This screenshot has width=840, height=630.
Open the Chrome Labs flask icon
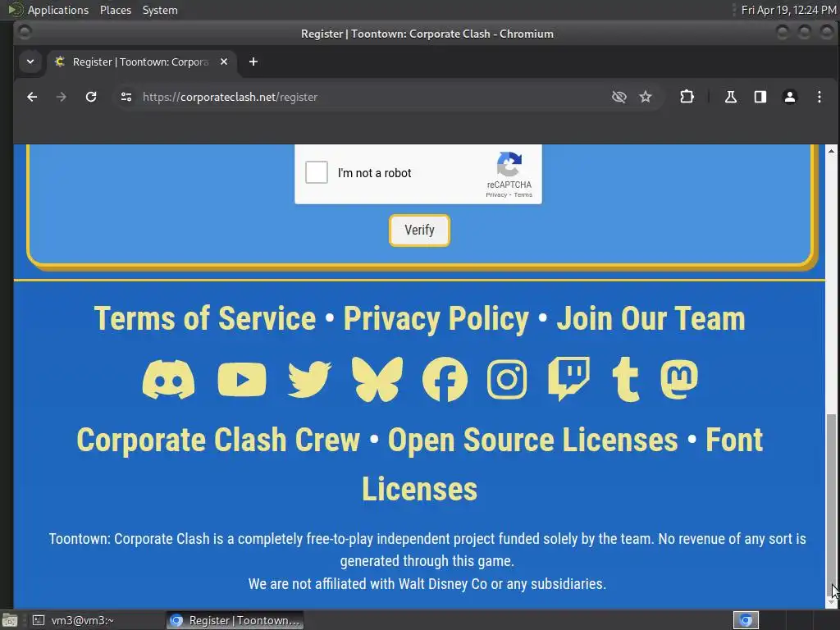pos(731,97)
